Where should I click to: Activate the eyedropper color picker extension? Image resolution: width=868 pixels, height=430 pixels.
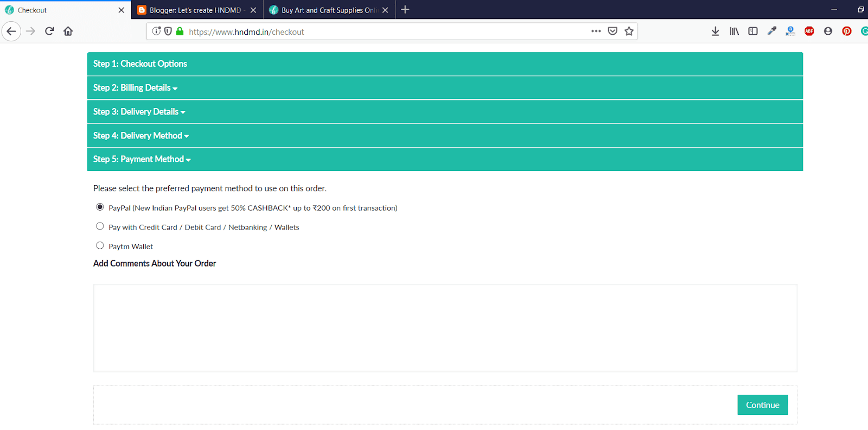pyautogui.click(x=771, y=31)
